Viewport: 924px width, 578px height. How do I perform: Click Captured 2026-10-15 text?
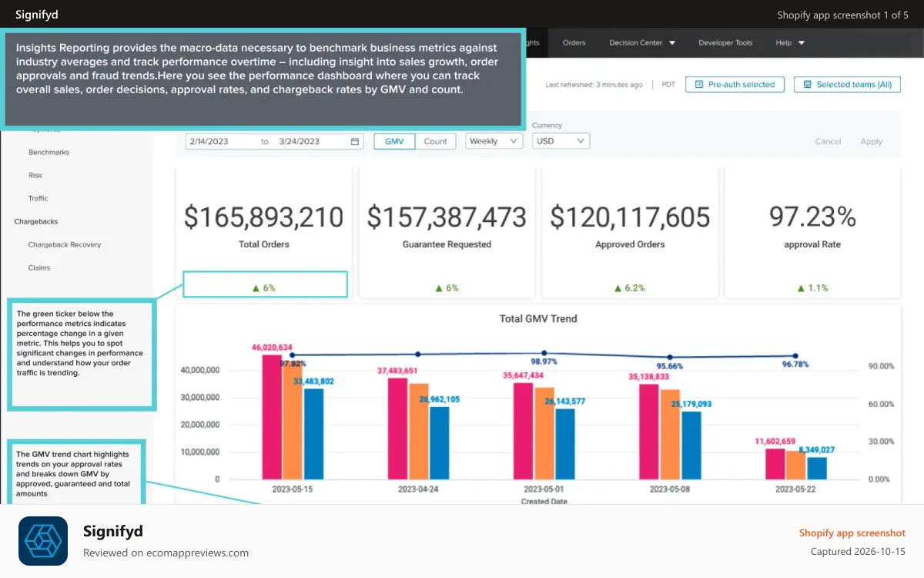[x=858, y=552]
